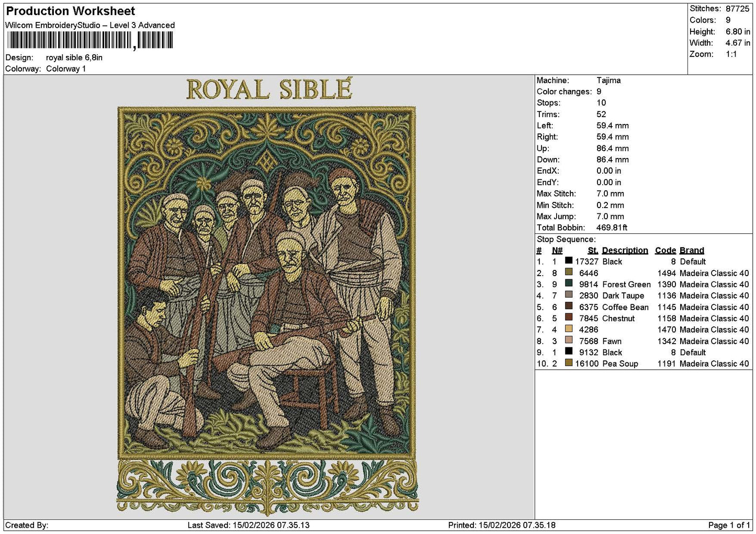756x534 pixels.
Task: Click the Min Stitch value '0.2 mm'
Action: (610, 206)
